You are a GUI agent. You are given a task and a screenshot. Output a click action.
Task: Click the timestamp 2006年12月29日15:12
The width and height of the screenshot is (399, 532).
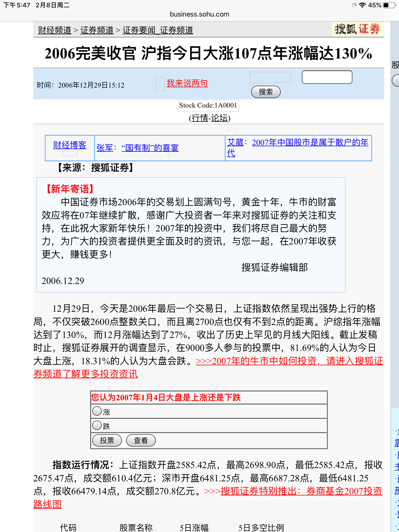[x=91, y=85]
